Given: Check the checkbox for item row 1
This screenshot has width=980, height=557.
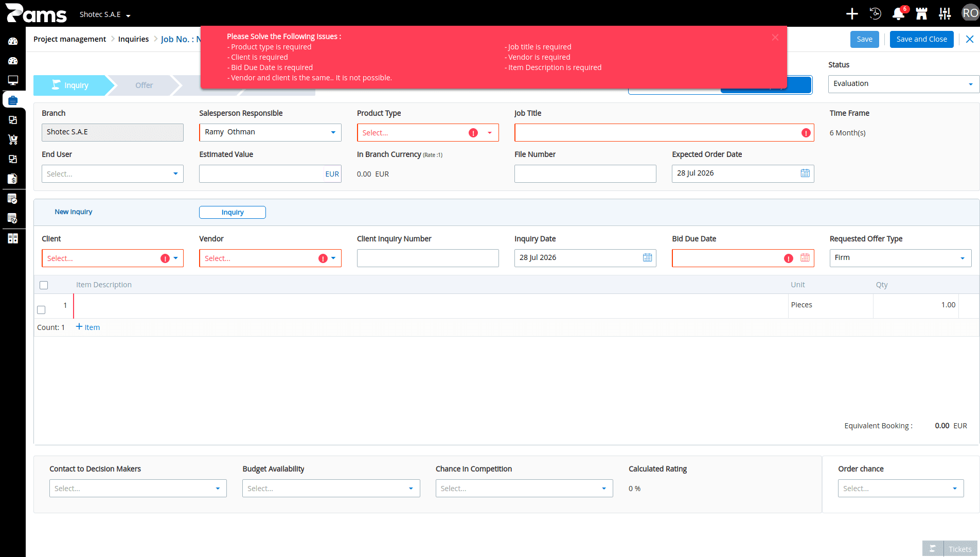Looking at the screenshot, I should pos(41,310).
